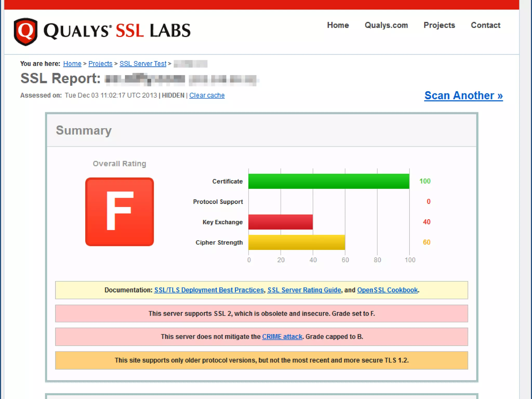Go to Qualys.com in top navigation
532x399 pixels.
coord(386,25)
